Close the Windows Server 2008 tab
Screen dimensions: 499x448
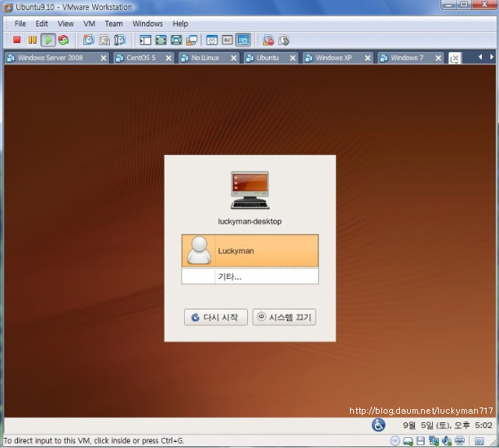click(x=104, y=58)
